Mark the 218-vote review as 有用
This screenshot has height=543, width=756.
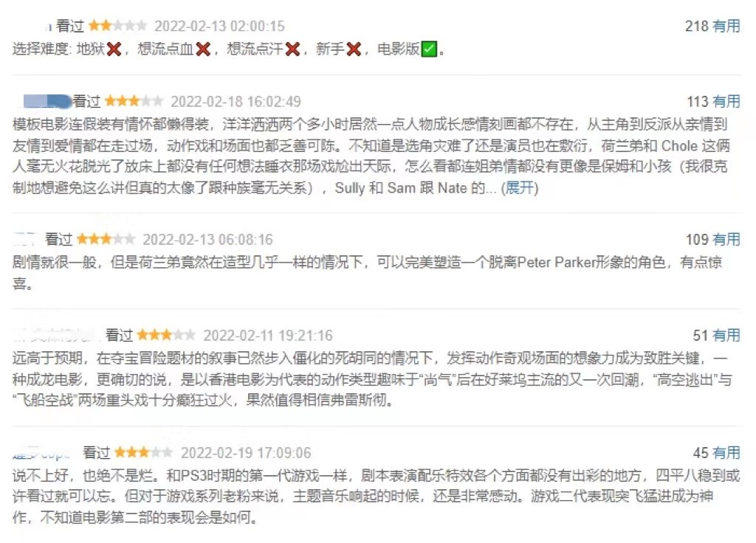click(726, 26)
